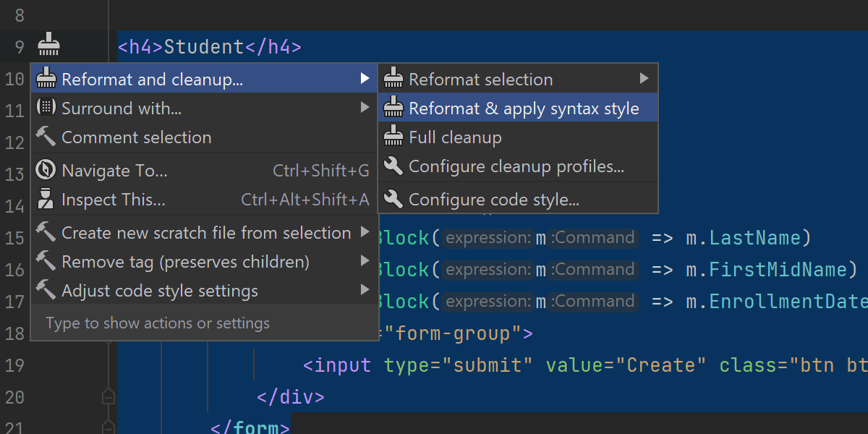Expand Adjust code style settings arrow
This screenshot has height=434, width=868.
[x=365, y=291]
